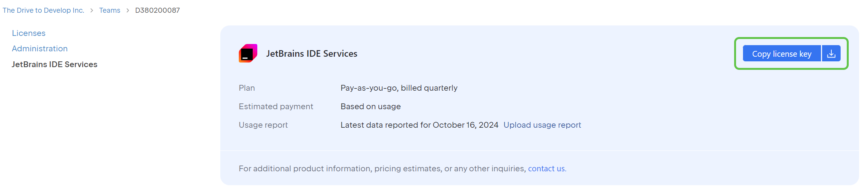Screen dimensions: 868x196
Task: Click the Latest data reported date text
Action: [419, 125]
